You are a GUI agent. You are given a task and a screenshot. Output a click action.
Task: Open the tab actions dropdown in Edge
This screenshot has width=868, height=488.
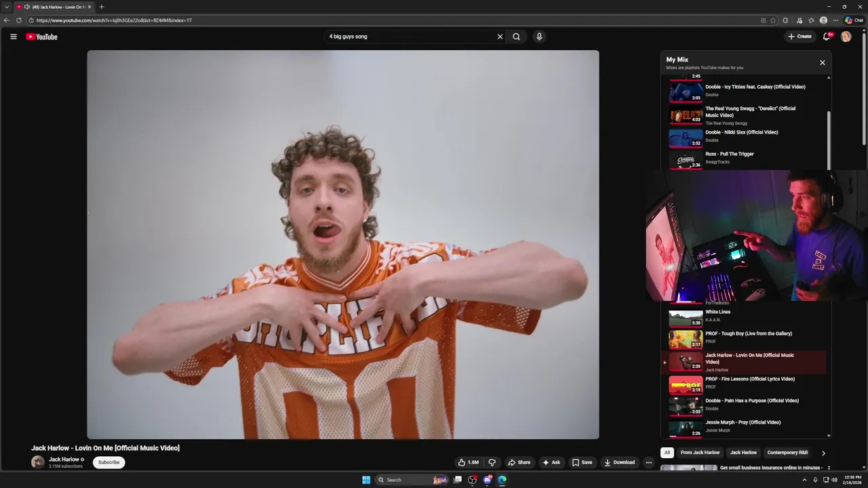click(6, 7)
